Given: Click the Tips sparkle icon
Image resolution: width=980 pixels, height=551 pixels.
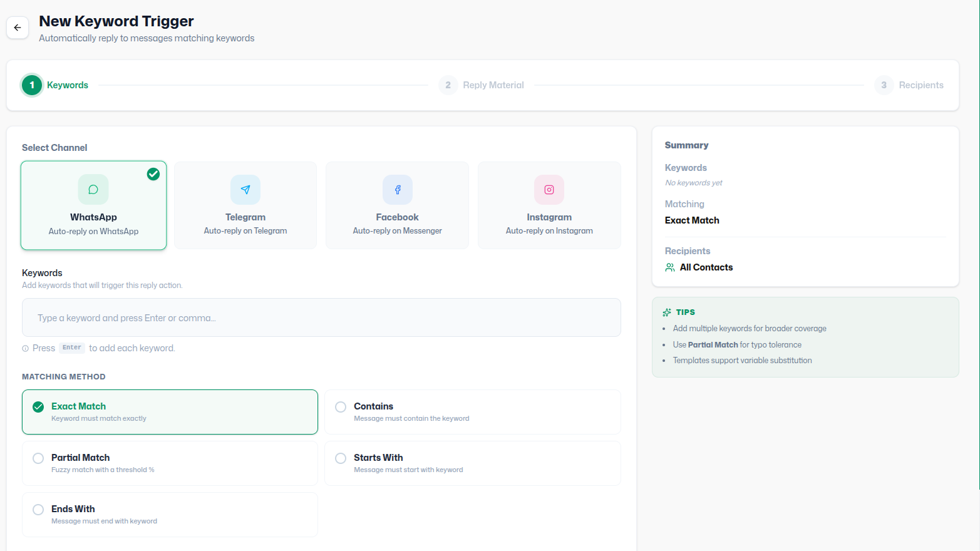Looking at the screenshot, I should click(667, 312).
